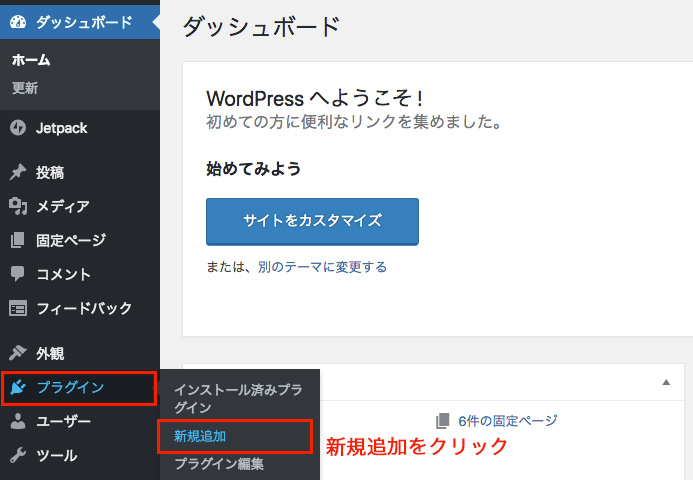This screenshot has height=480, width=693.
Task: Click the pages icon beside 固定ページ
Action: click(x=18, y=240)
